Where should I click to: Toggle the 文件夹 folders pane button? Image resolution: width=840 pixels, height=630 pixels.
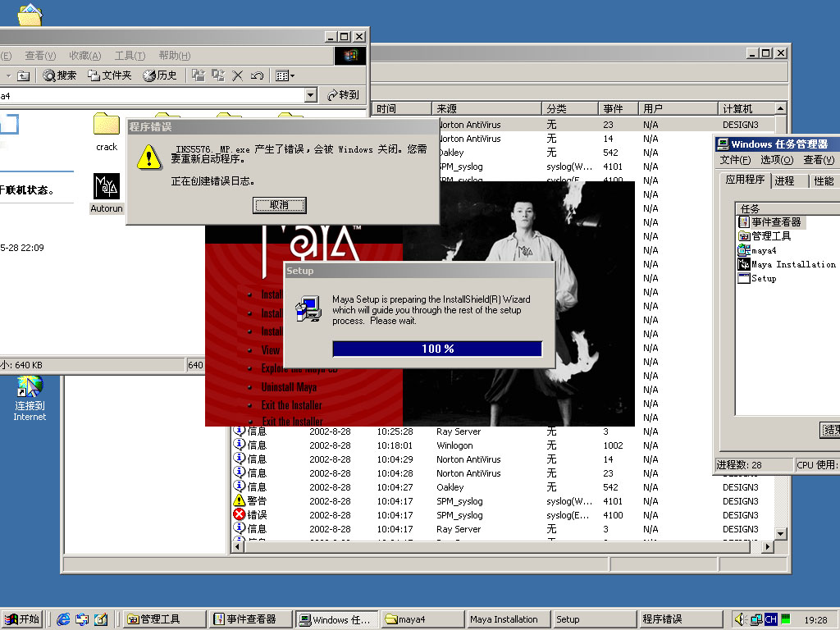[x=110, y=75]
